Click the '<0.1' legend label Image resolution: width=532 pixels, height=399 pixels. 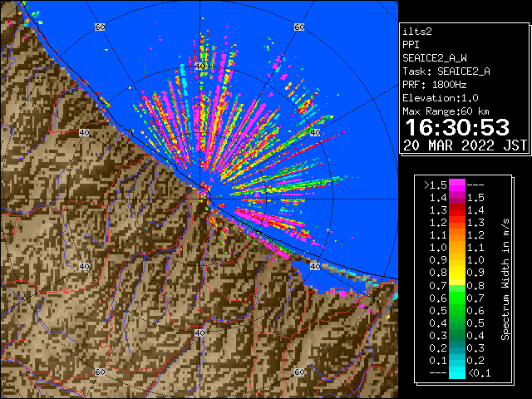coord(479,373)
